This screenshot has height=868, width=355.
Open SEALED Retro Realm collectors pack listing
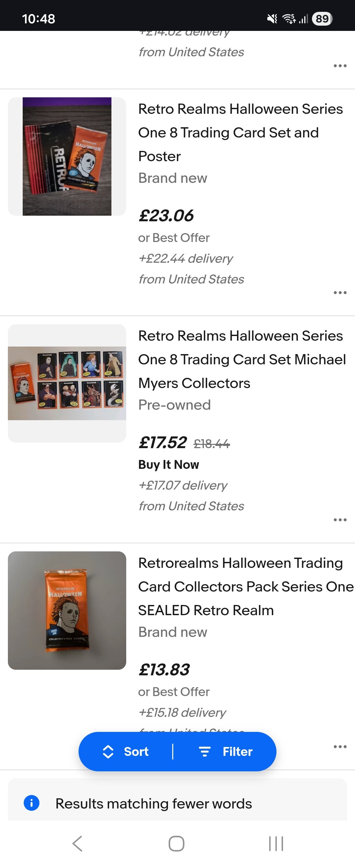coord(246,587)
